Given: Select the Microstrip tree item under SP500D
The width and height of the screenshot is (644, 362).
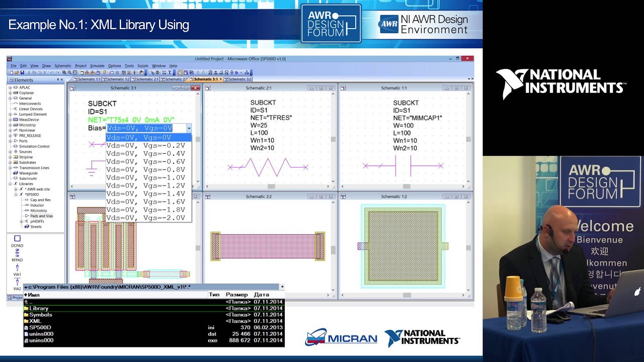Looking at the screenshot, I should point(39,211).
